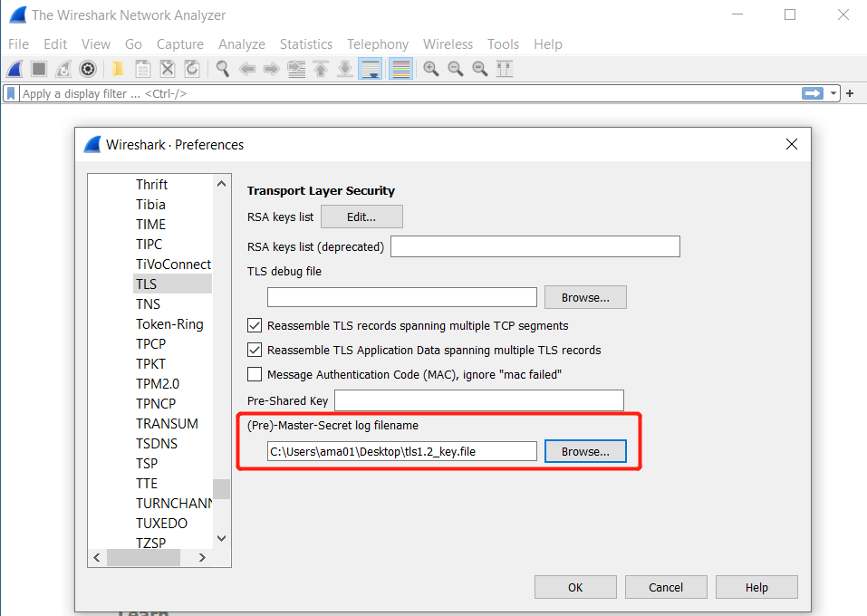The height and width of the screenshot is (616, 867).
Task: Stop capturing packets square icon
Action: click(39, 69)
